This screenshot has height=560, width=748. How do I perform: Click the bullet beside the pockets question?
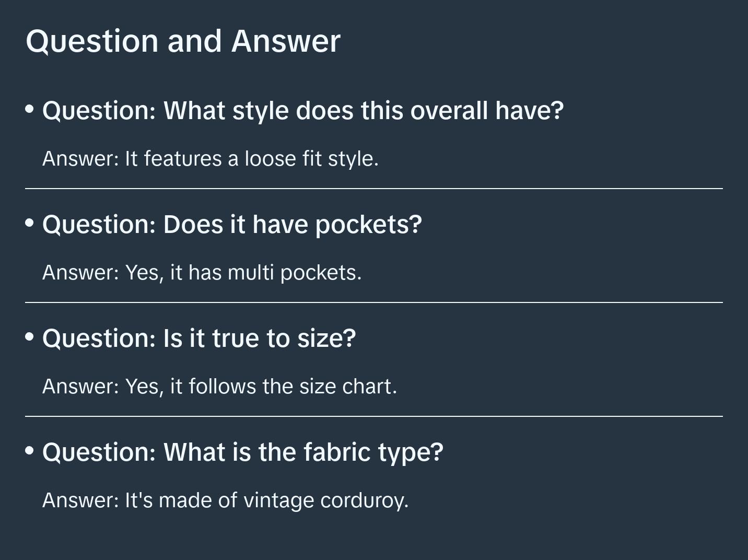29,223
